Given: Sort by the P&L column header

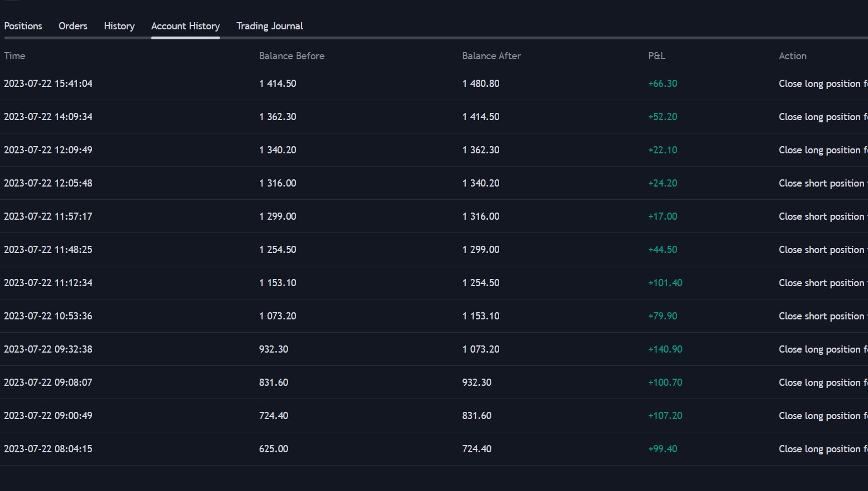Looking at the screenshot, I should (x=656, y=56).
